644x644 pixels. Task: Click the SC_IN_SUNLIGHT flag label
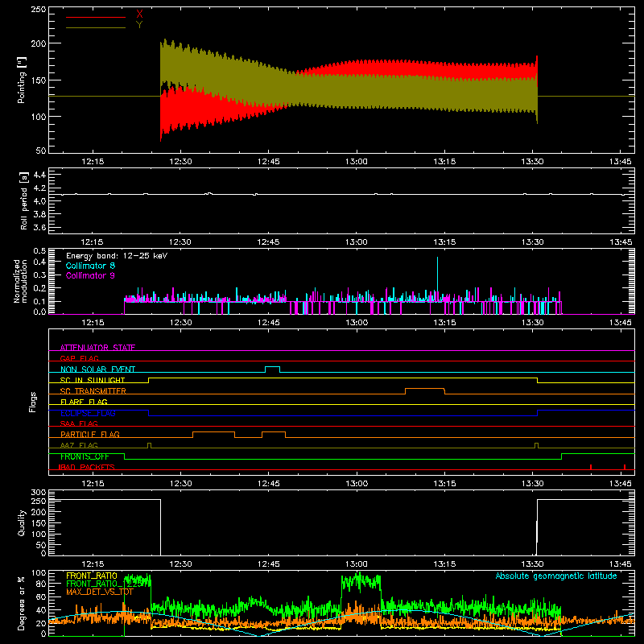[93, 380]
